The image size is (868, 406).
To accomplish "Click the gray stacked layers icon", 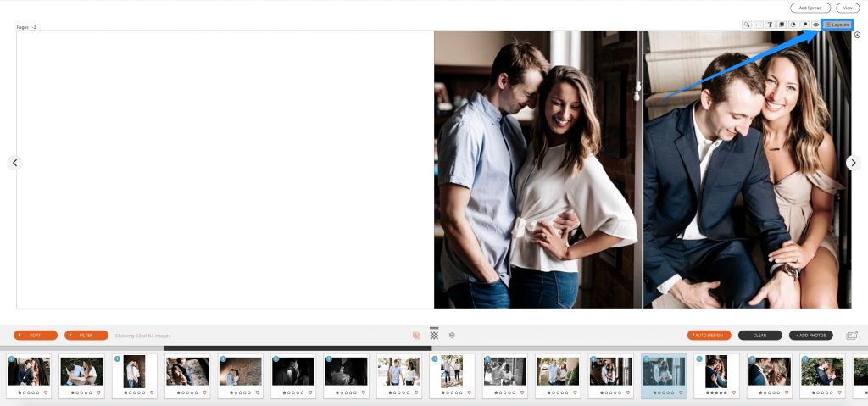I will 452,335.
